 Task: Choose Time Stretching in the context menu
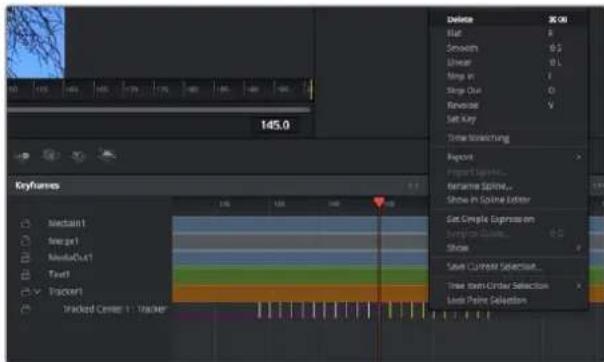pos(508,138)
